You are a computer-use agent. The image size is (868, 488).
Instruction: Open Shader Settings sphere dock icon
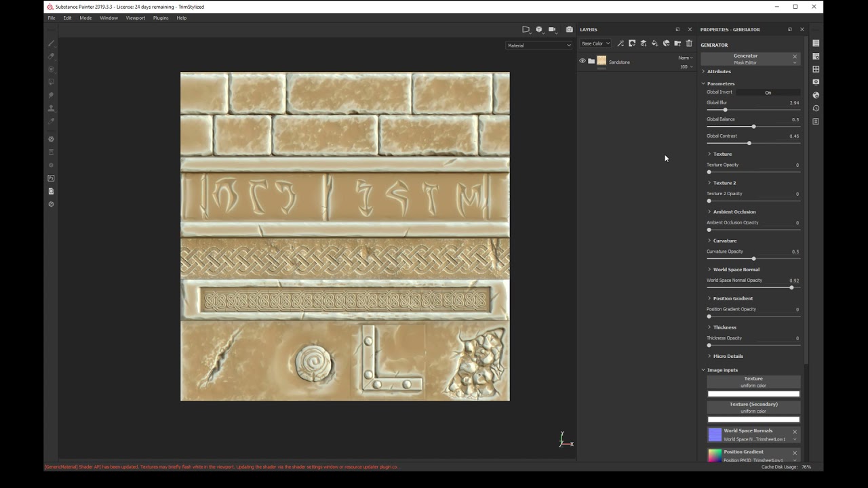click(816, 96)
